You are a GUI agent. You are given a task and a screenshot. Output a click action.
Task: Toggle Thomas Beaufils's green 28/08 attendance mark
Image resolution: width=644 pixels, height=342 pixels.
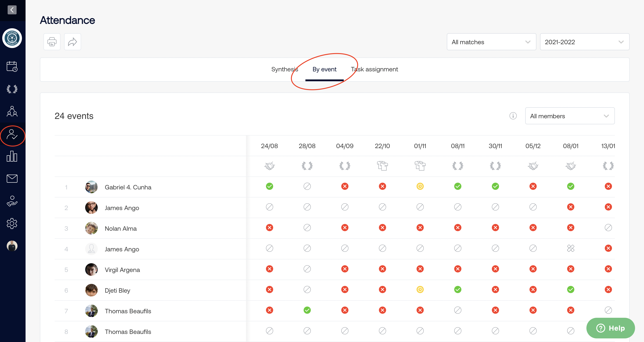pos(307,310)
